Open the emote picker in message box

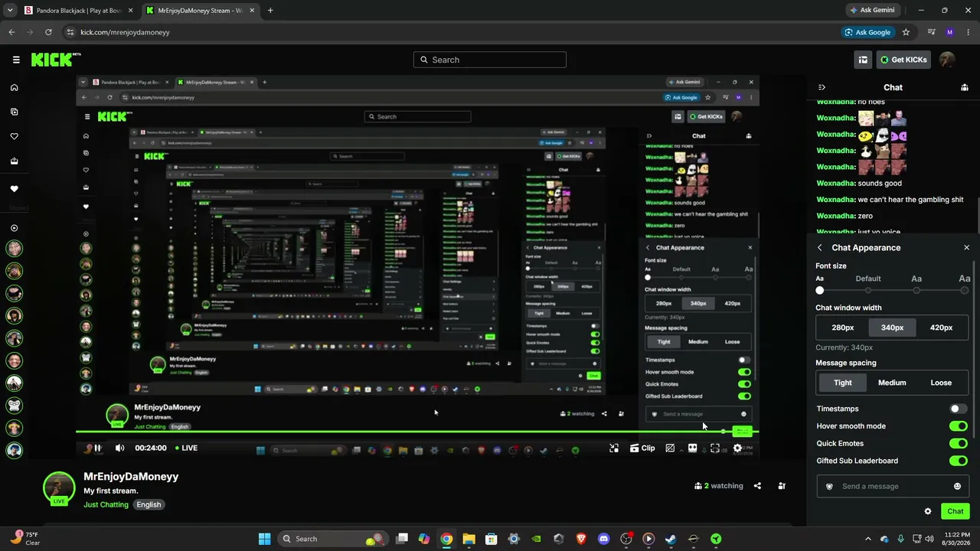click(957, 486)
